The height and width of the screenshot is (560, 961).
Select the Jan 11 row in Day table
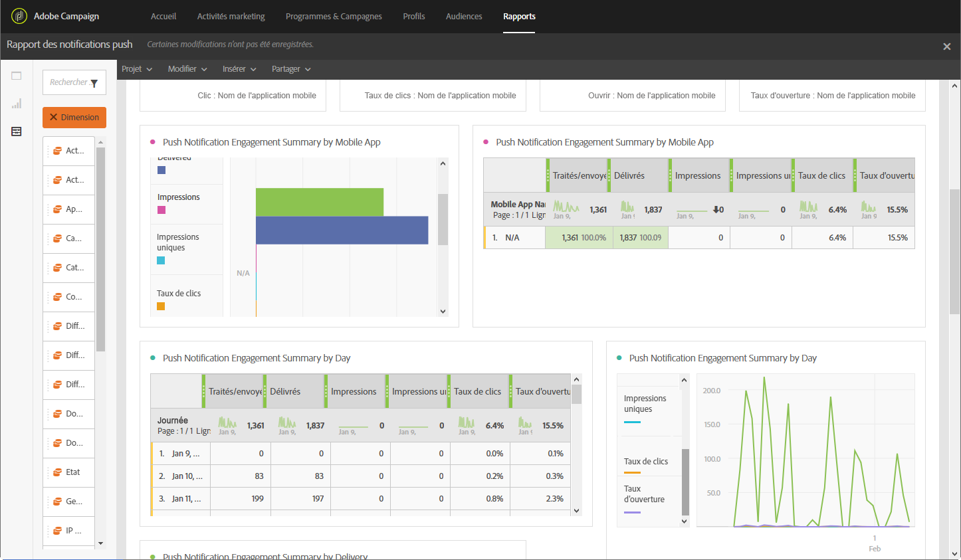(361, 499)
